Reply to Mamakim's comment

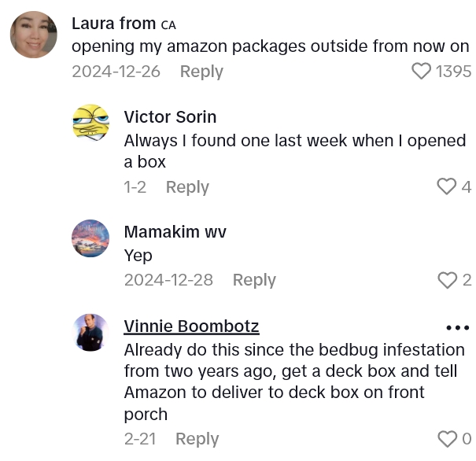254,280
